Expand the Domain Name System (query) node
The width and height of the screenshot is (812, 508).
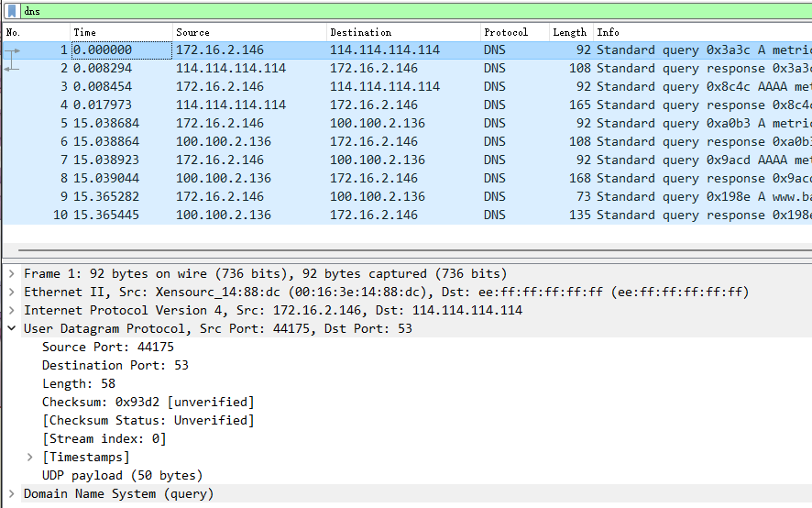(x=11, y=494)
